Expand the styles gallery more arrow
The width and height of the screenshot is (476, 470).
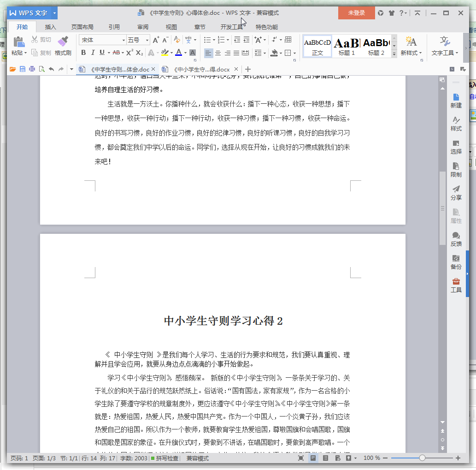[394, 54]
